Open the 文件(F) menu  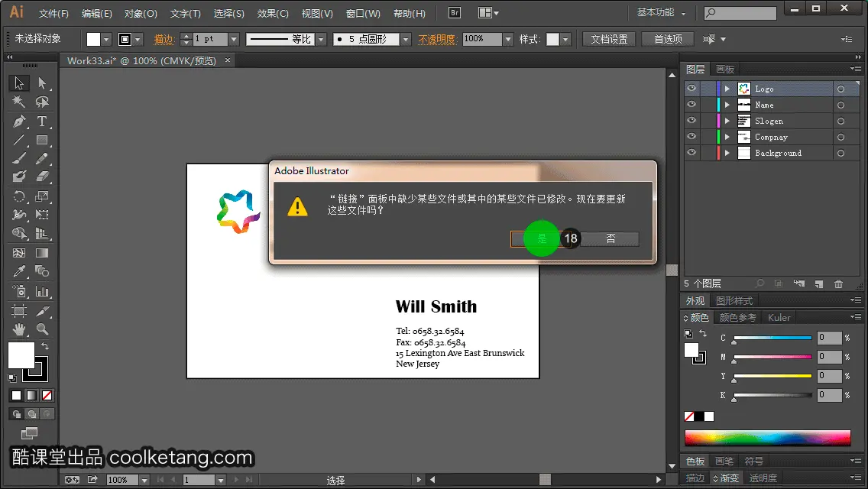[53, 13]
